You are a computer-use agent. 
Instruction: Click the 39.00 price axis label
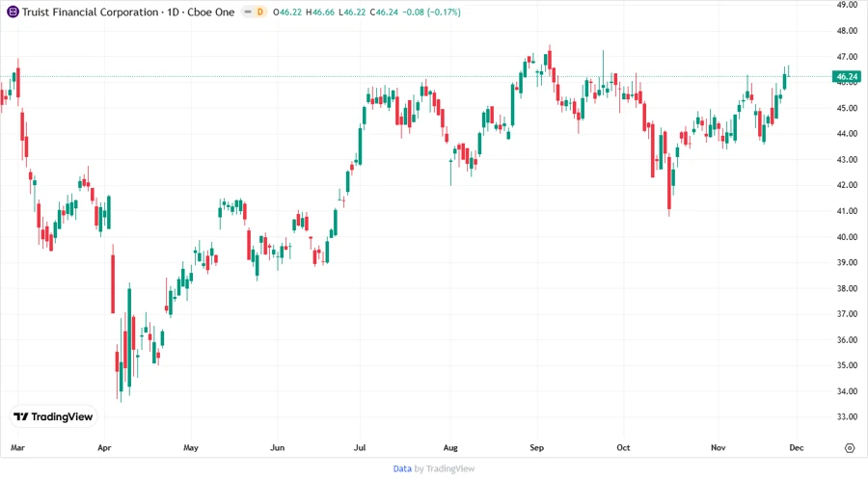pos(847,262)
